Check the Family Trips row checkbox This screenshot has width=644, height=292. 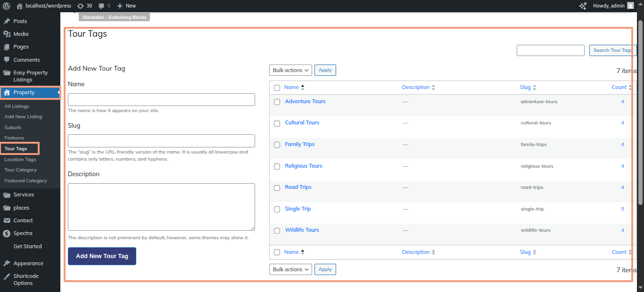pos(277,145)
